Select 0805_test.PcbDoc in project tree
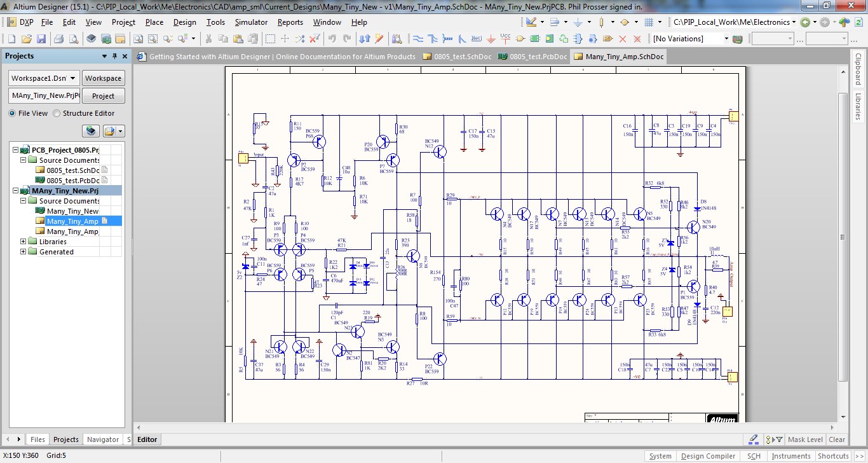Viewport: 868px width, 463px height. click(x=73, y=181)
